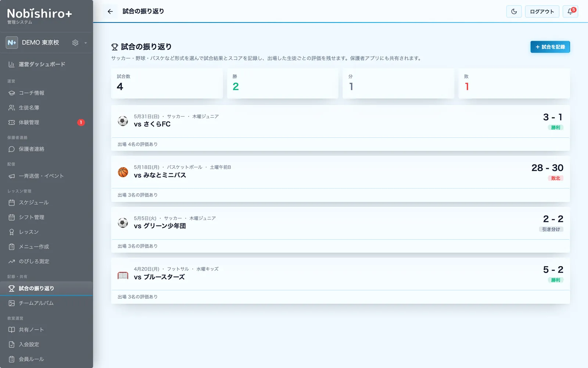
Task: Click the megaphone icon for 一斉送信・イベント
Action: tap(12, 176)
